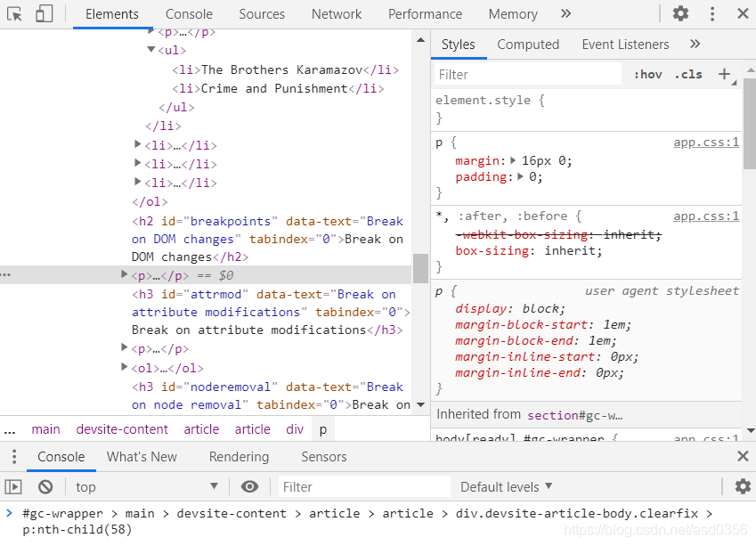The height and width of the screenshot is (546, 756).
Task: Open the Memory tab
Action: pyautogui.click(x=513, y=14)
